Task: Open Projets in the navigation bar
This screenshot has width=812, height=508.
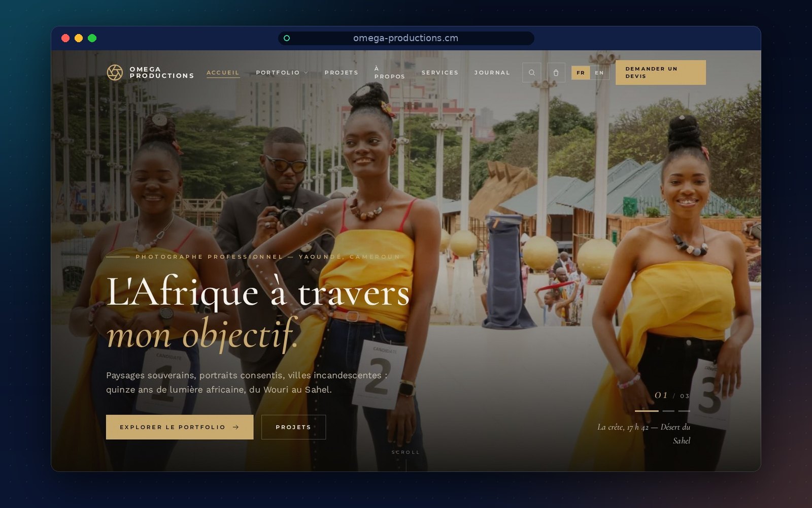Action: click(342, 73)
